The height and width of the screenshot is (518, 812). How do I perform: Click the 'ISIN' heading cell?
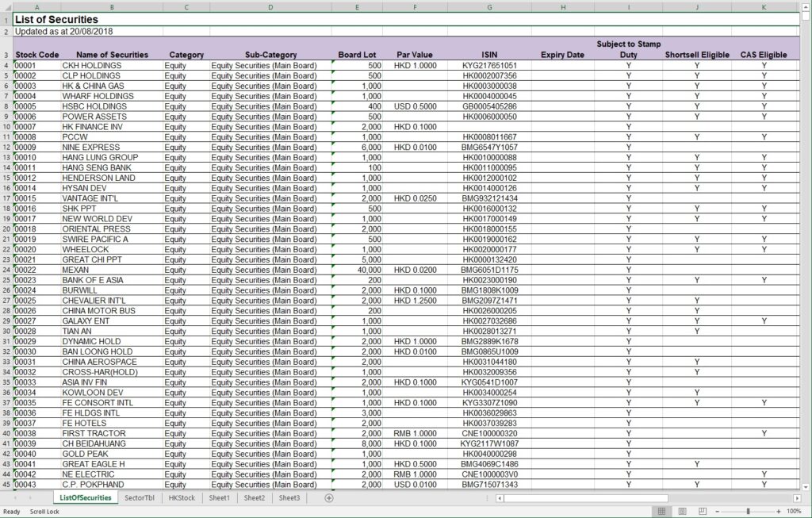click(489, 48)
